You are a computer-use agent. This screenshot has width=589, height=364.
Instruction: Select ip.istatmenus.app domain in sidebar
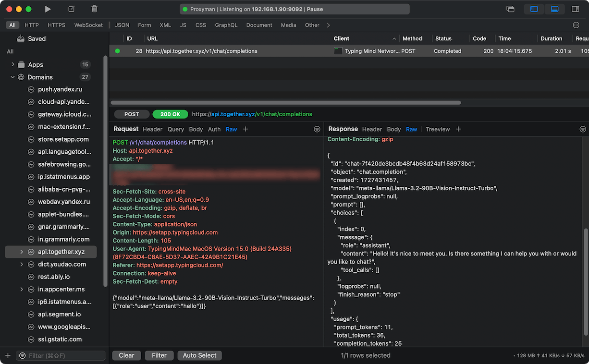coord(64,177)
